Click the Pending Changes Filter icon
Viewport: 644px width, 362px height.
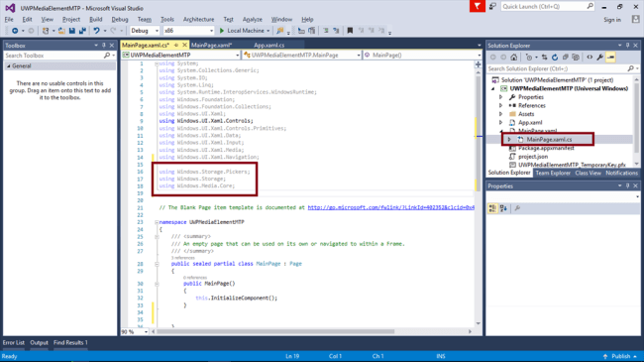[529, 58]
